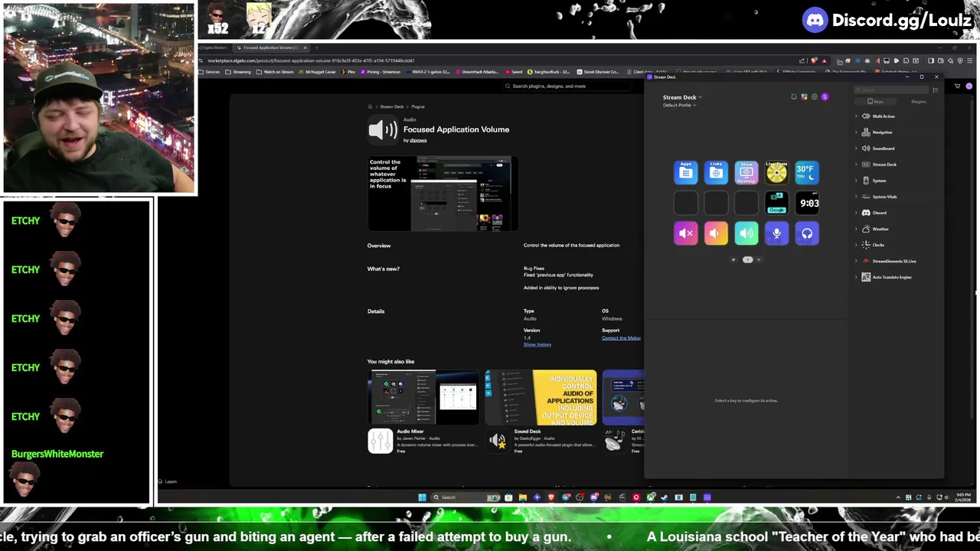Select the volume up key
Screen dimensions: 980x551
pos(746,233)
